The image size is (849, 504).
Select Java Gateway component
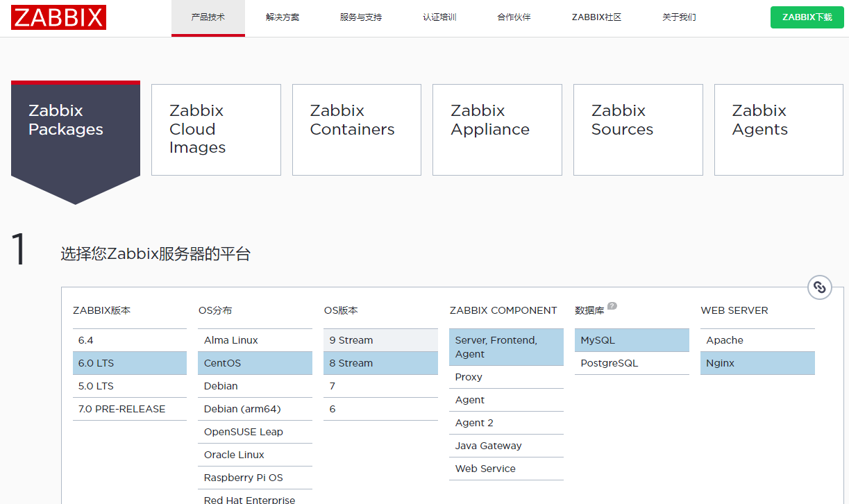(507, 446)
